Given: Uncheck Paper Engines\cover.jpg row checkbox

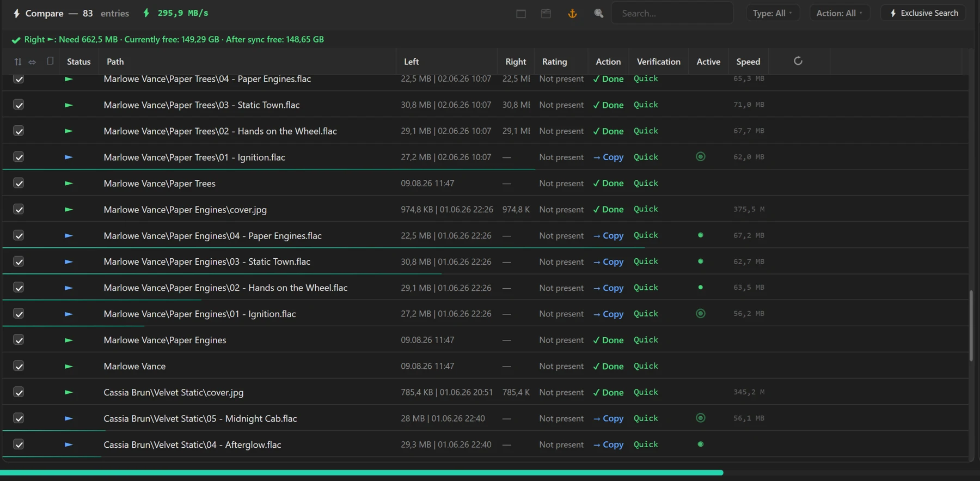Looking at the screenshot, I should [19, 209].
